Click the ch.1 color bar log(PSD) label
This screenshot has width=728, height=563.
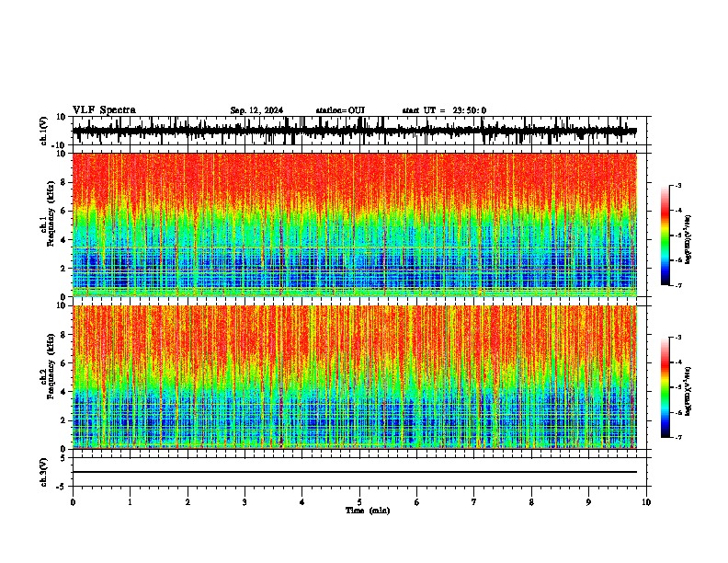click(x=688, y=240)
